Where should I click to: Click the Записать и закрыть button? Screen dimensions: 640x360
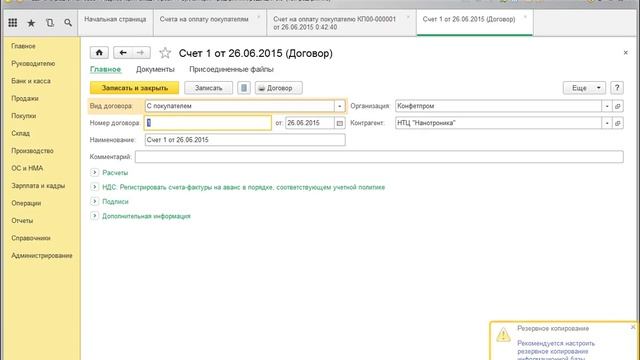pyautogui.click(x=134, y=88)
